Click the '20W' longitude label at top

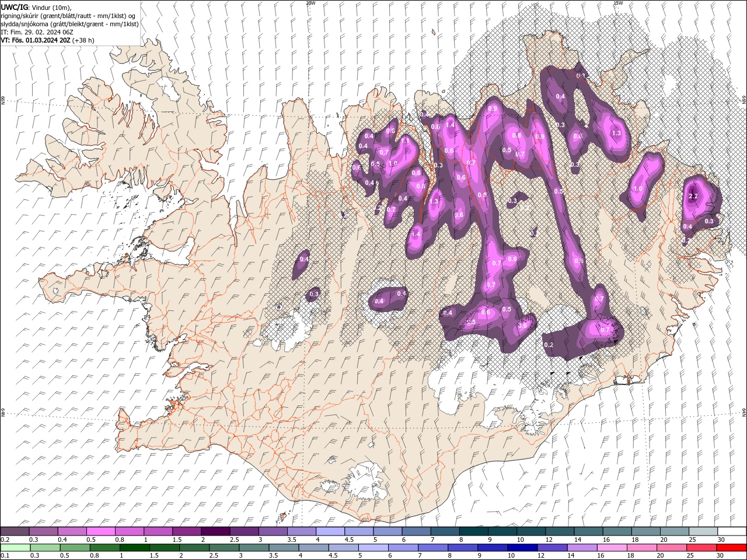(310, 3)
